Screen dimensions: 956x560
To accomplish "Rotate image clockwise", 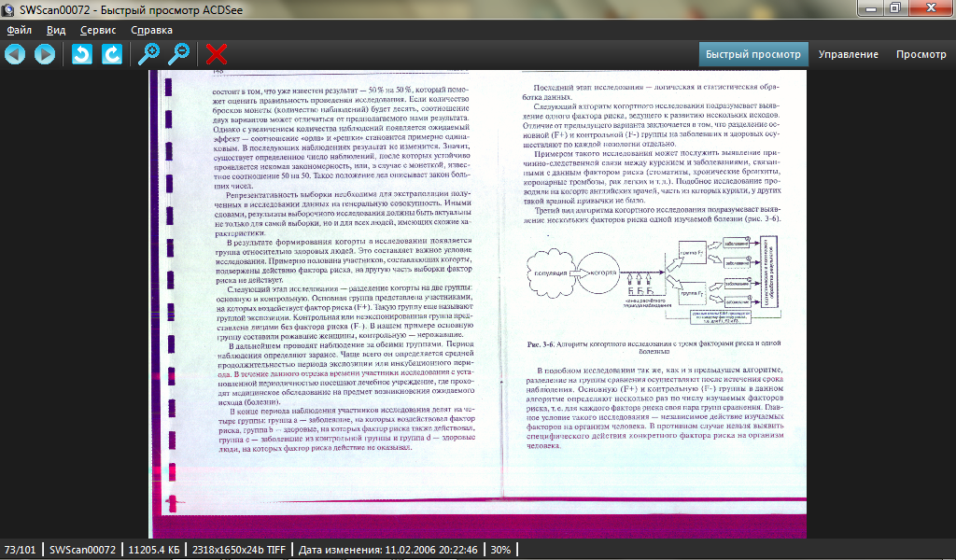I will [x=112, y=54].
